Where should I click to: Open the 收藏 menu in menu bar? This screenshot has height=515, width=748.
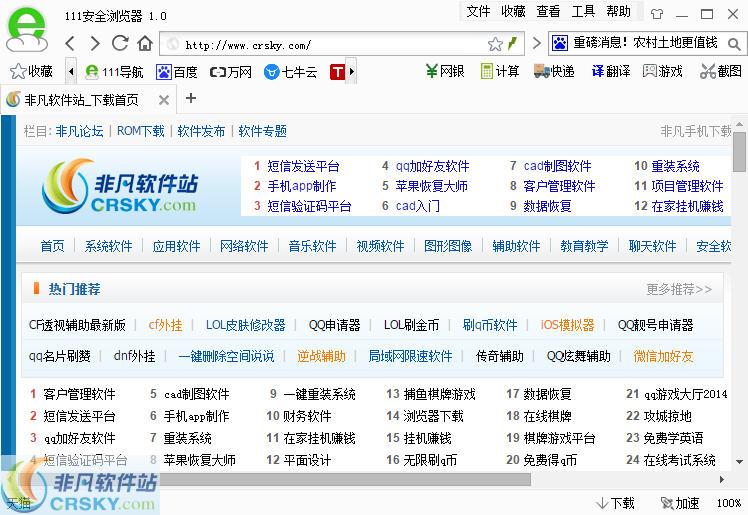pos(513,11)
